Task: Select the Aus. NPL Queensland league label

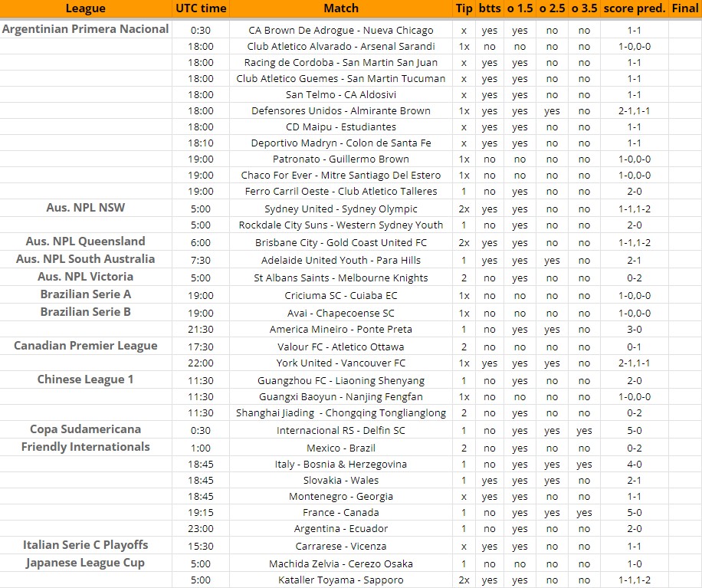Action: tap(86, 241)
